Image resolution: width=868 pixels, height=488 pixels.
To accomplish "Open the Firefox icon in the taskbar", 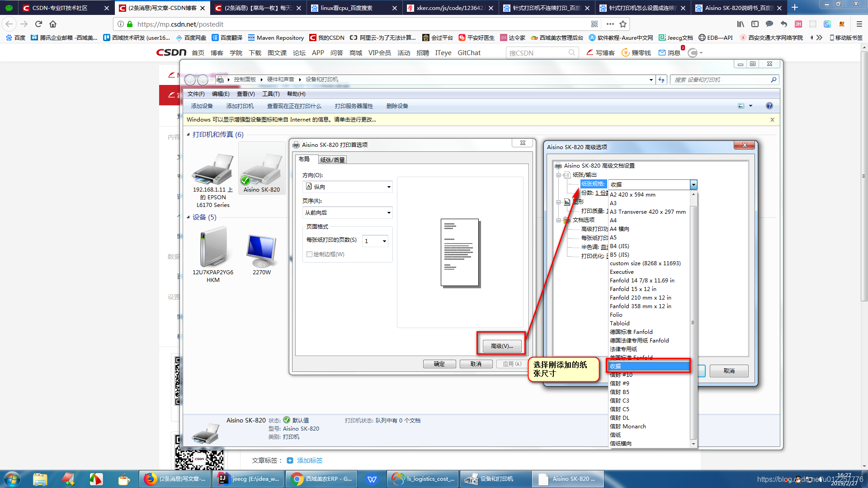I will click(150, 479).
